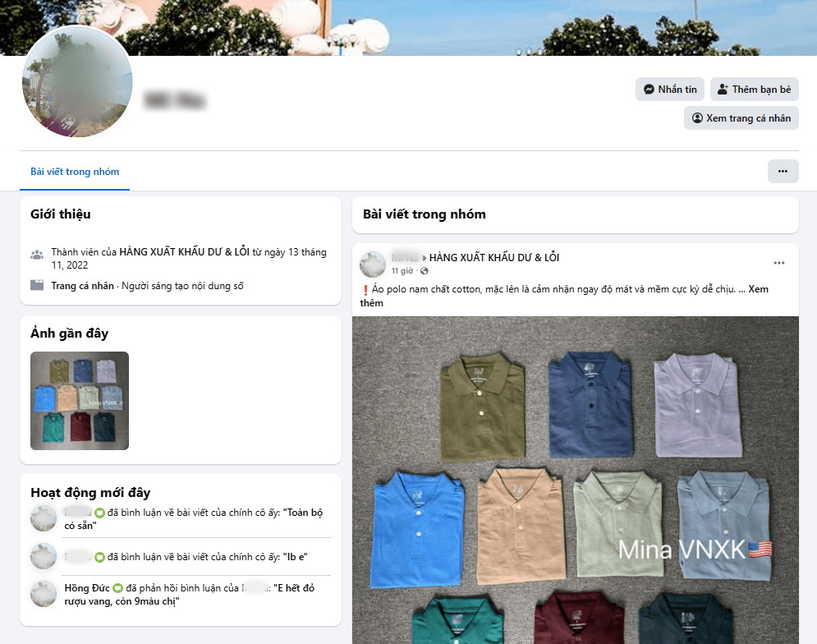The width and height of the screenshot is (817, 644).
Task: Click the "Người sáng tạo nội dung số" text
Action: coord(182,286)
